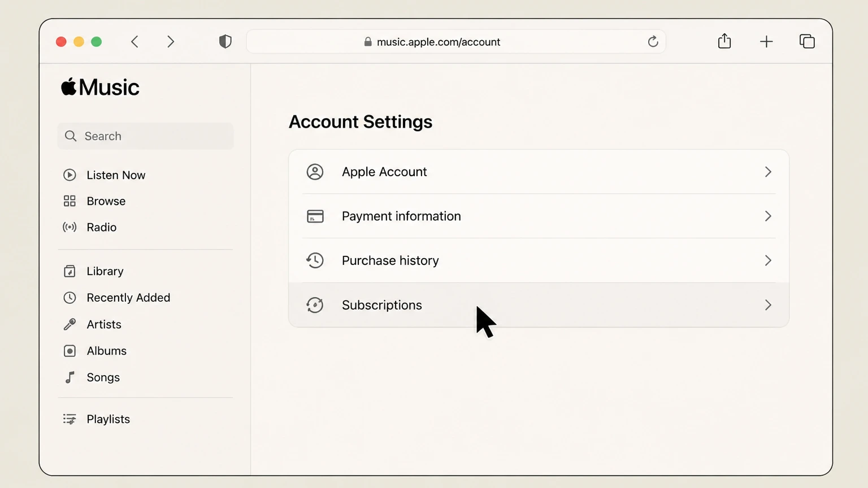The height and width of the screenshot is (488, 868).
Task: Click the Safari back navigation arrow
Action: click(x=134, y=42)
